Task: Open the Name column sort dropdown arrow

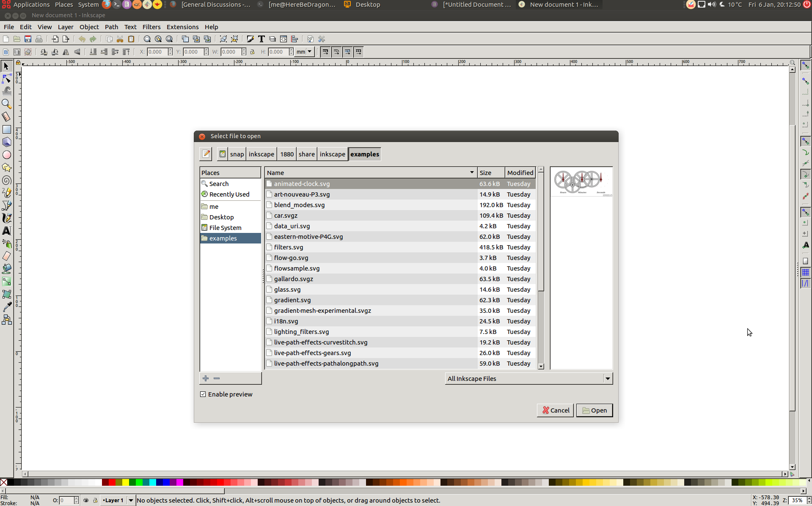Action: [471, 172]
